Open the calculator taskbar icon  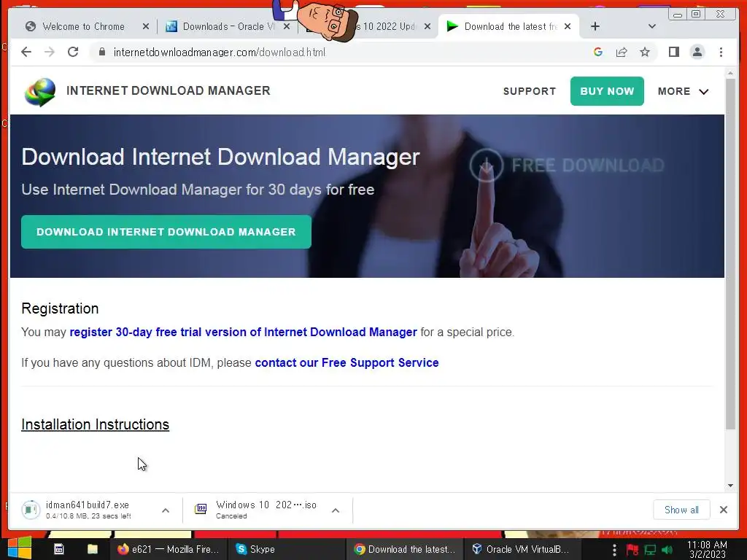point(58,549)
